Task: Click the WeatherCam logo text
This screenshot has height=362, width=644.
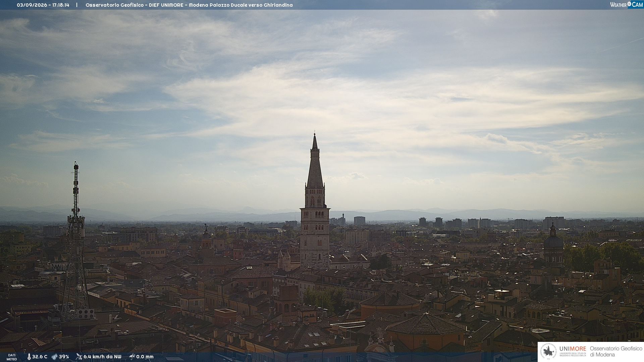Action: click(627, 5)
